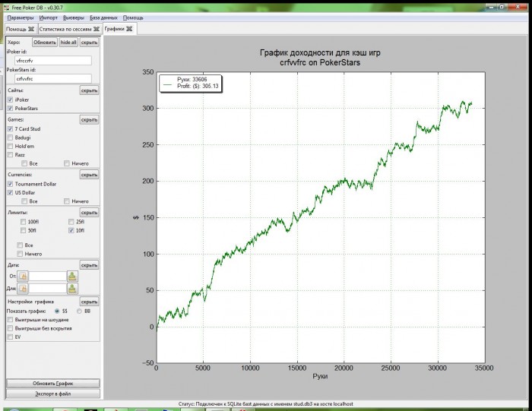This screenshot has height=411, width=532.
Task: Open the Вьюверы menu
Action: 73,17
